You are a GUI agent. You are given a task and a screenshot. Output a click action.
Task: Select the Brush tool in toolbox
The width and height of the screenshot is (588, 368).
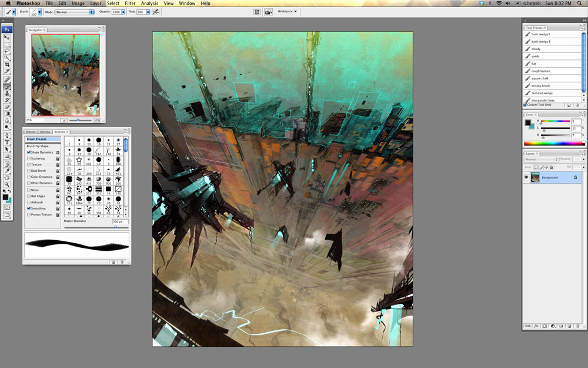(6, 87)
